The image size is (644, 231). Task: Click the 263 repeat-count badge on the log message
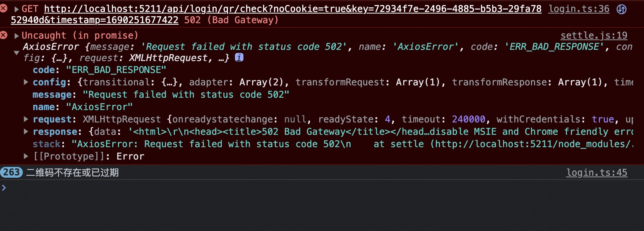11,172
